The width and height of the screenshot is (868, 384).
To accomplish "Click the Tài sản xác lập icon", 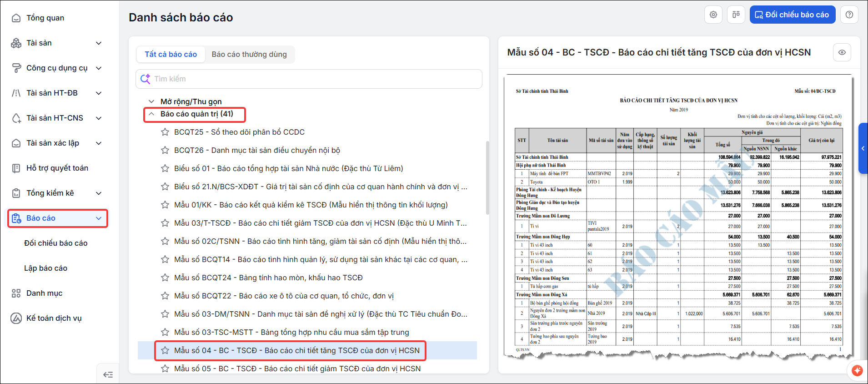I will [16, 143].
